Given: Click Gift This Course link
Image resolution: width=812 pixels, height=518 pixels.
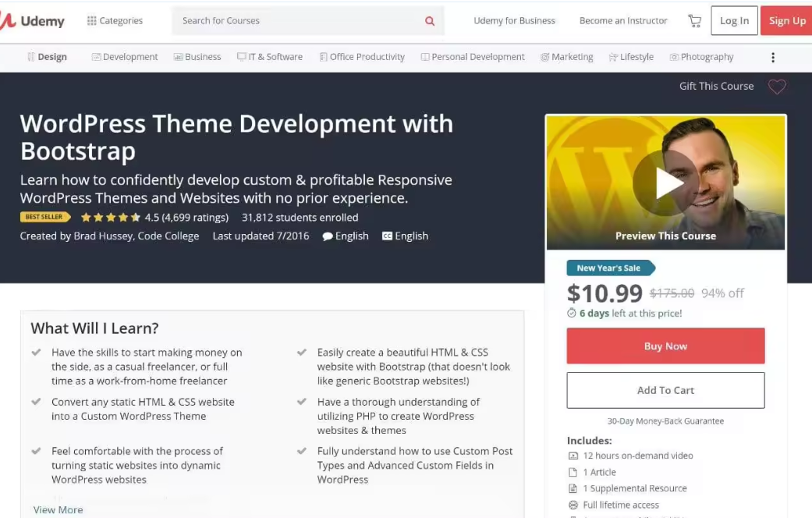Looking at the screenshot, I should [x=716, y=86].
